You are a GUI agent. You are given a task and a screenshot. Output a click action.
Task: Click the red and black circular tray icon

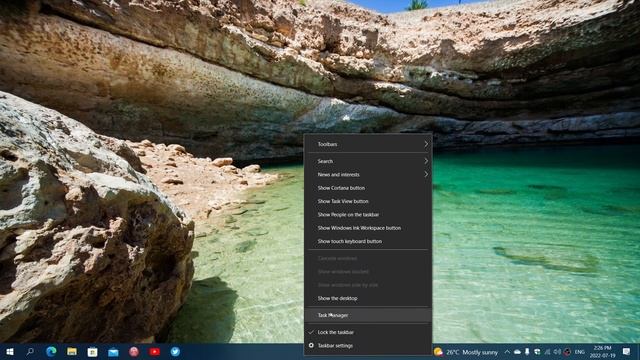tap(567, 352)
